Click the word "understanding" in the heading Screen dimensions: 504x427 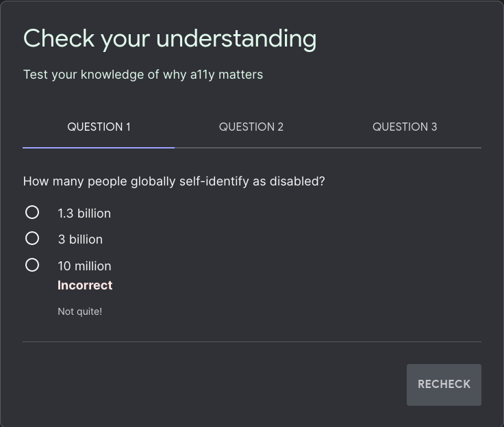pos(236,38)
